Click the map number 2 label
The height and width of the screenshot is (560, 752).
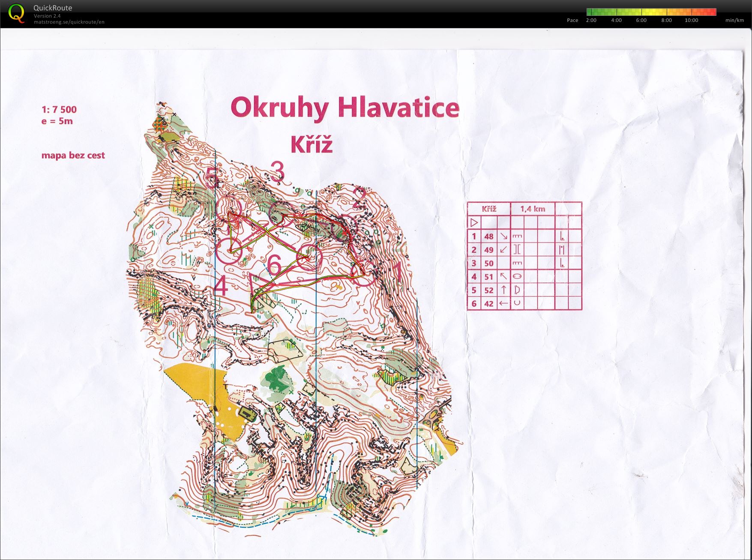pos(360,198)
